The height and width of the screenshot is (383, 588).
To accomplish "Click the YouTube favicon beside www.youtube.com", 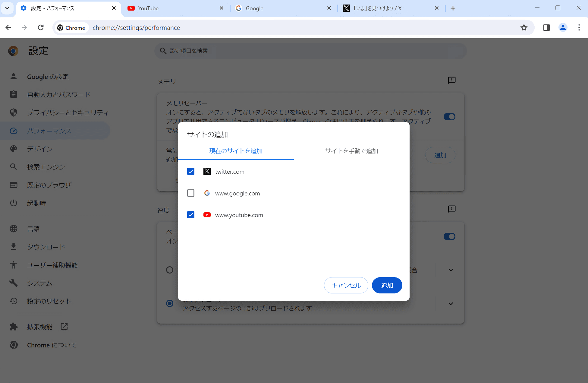I will tap(207, 215).
